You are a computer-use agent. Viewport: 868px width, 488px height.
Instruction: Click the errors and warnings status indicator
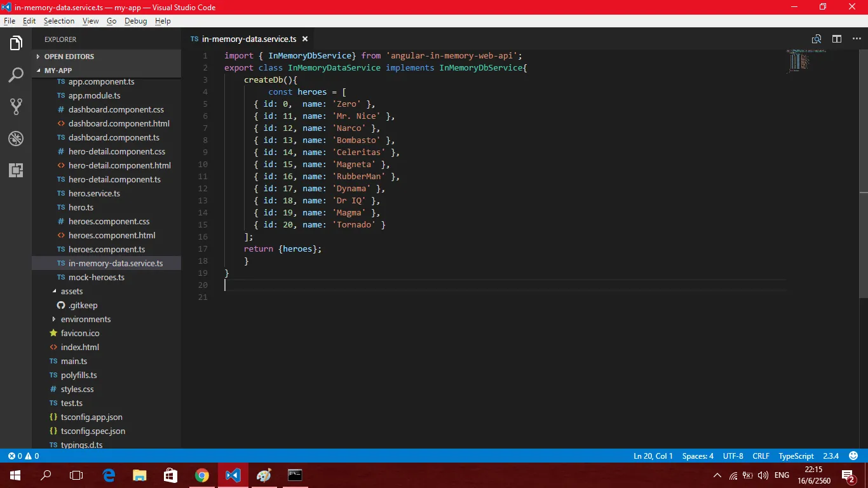point(24,456)
